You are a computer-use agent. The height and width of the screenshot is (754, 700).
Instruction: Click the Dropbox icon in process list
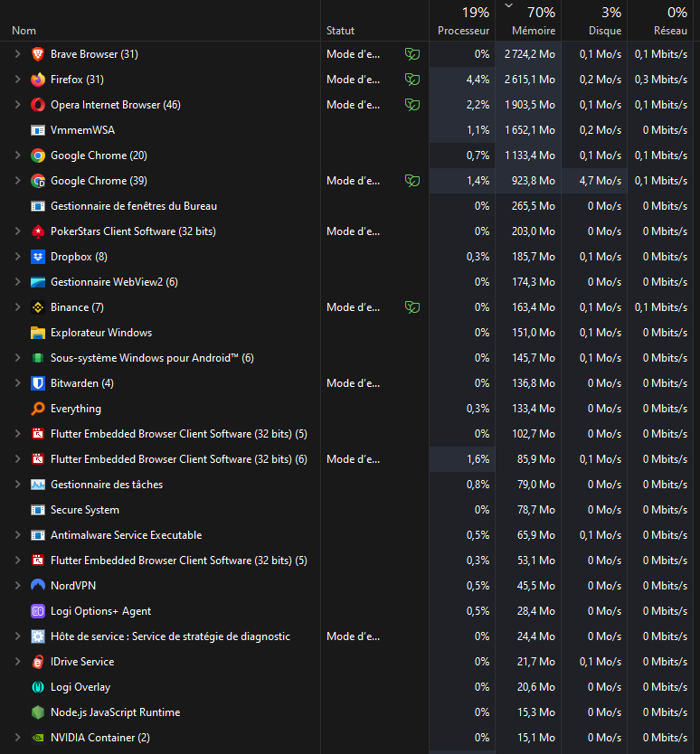click(x=38, y=257)
